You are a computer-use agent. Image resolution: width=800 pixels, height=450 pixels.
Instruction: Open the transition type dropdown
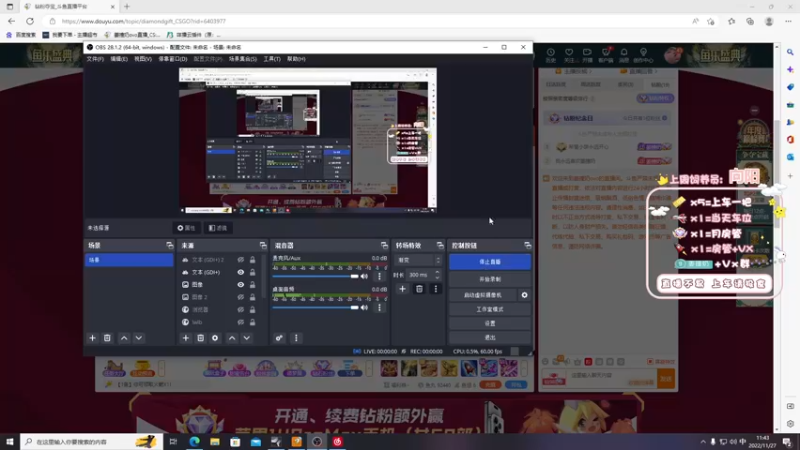(418, 260)
